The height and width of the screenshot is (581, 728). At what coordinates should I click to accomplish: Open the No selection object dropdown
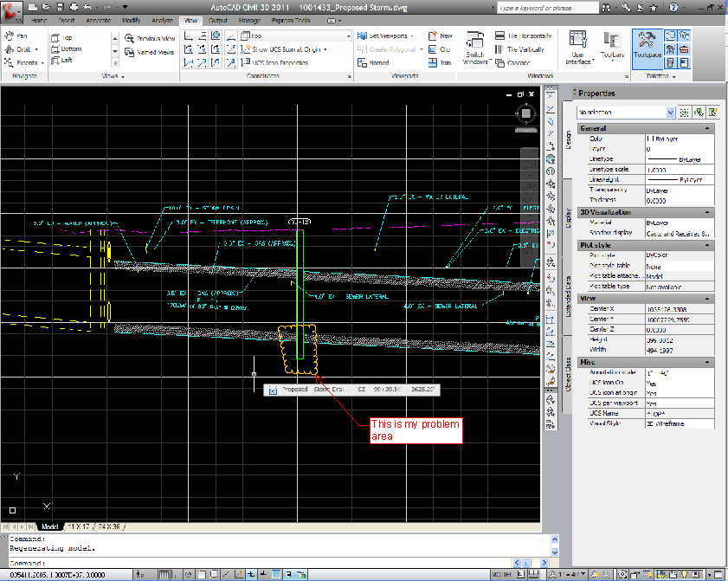626,113
